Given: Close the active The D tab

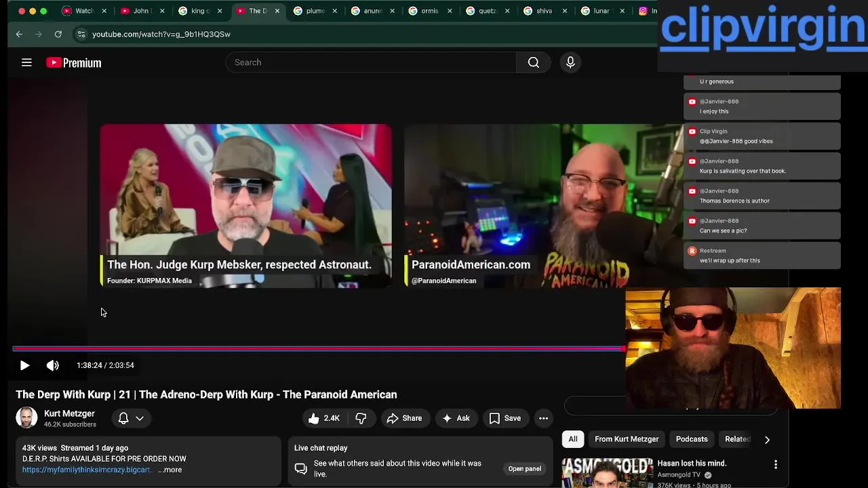Looking at the screenshot, I should coord(277,11).
